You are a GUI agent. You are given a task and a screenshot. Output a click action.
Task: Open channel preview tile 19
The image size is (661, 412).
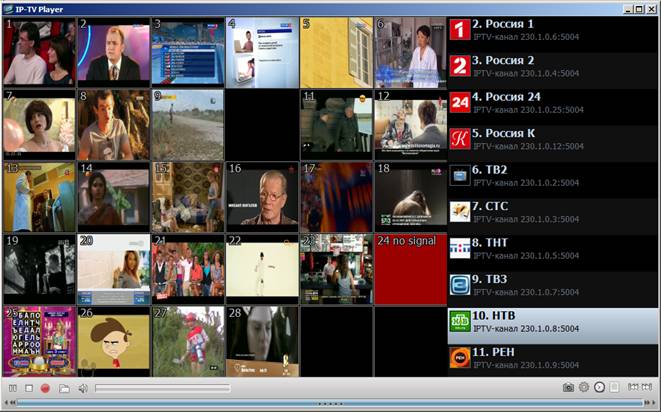pos(39,269)
